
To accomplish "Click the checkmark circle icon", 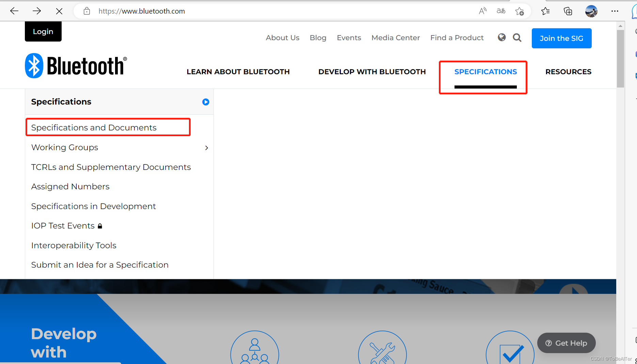I will click(510, 348).
